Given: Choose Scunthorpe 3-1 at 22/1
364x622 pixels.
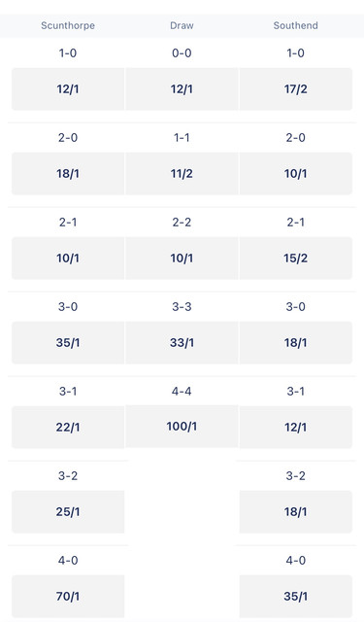Looking at the screenshot, I should 68,427.
